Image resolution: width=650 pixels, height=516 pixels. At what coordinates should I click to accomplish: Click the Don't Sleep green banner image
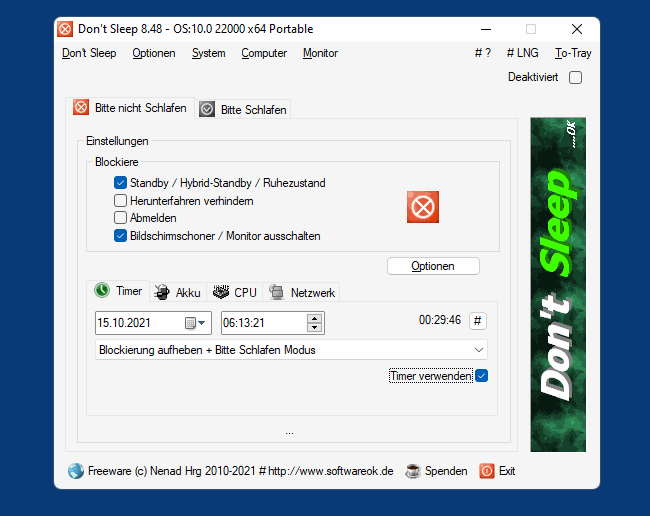point(558,285)
